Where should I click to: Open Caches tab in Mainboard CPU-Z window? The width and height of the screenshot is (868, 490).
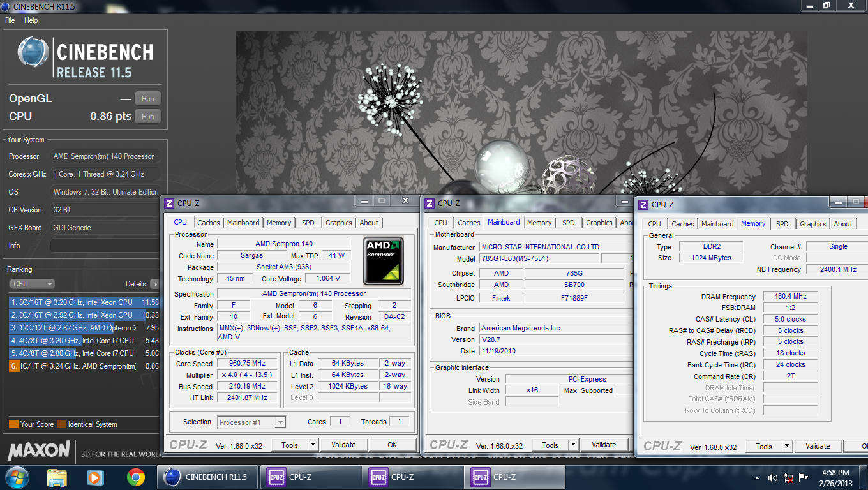coord(469,223)
